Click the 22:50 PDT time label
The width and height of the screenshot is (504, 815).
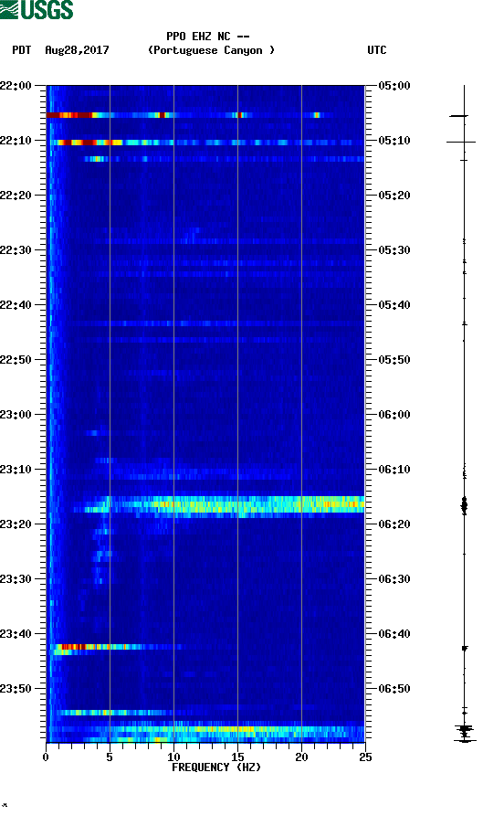pos(16,360)
